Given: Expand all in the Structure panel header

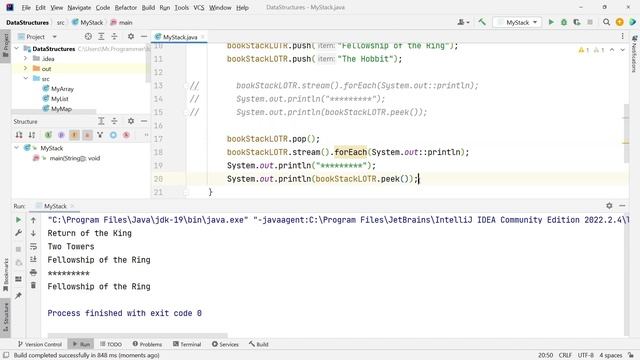Looking at the screenshot, I should (x=101, y=121).
